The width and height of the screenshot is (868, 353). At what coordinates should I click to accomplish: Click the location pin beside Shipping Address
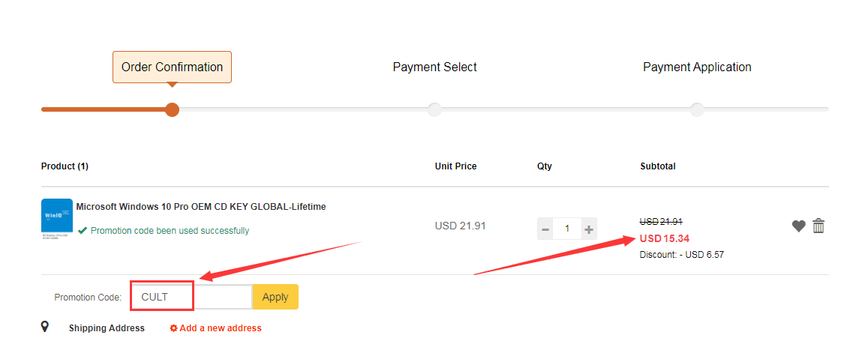click(x=45, y=327)
